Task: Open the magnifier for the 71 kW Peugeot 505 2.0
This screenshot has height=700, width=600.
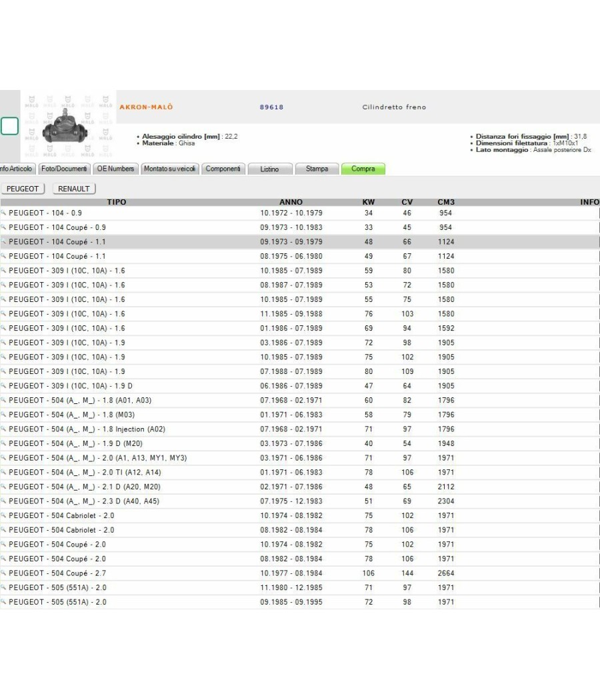Action: pos(3,587)
